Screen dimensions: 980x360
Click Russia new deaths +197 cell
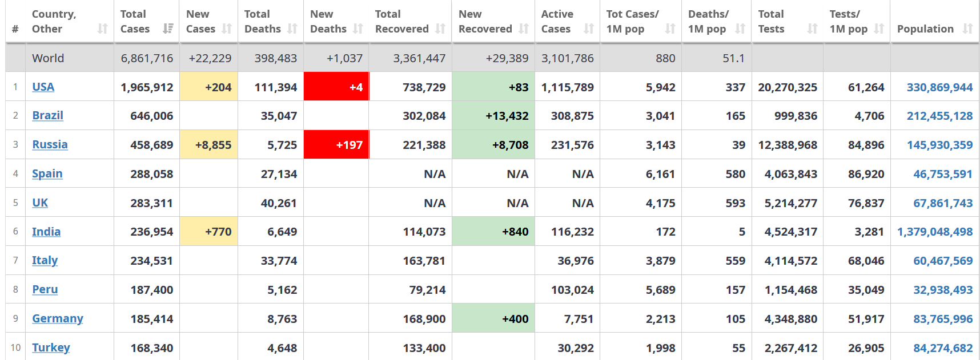tap(336, 145)
